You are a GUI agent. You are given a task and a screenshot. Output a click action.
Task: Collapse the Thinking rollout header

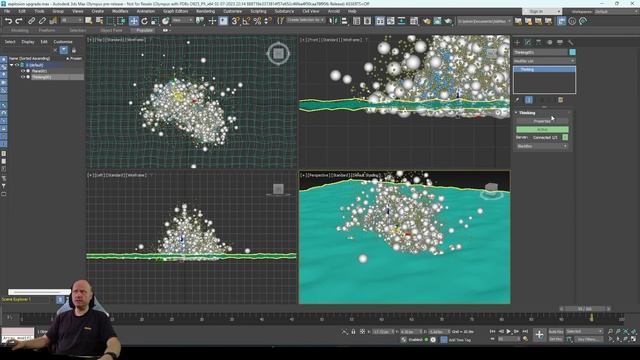pyautogui.click(x=543, y=113)
